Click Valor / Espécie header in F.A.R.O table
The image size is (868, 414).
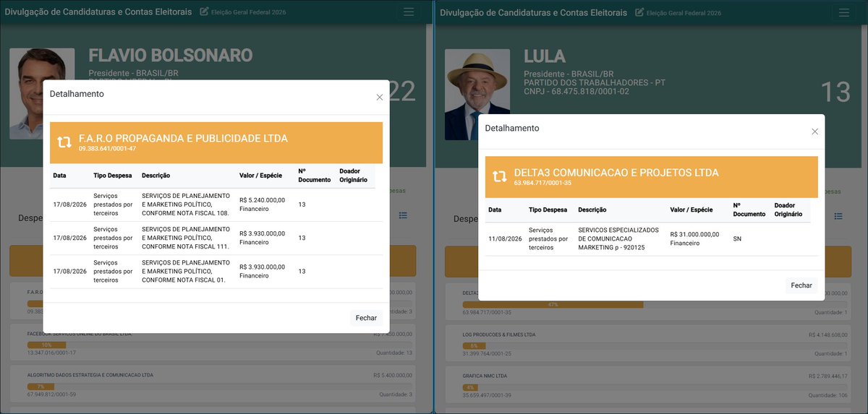260,176
